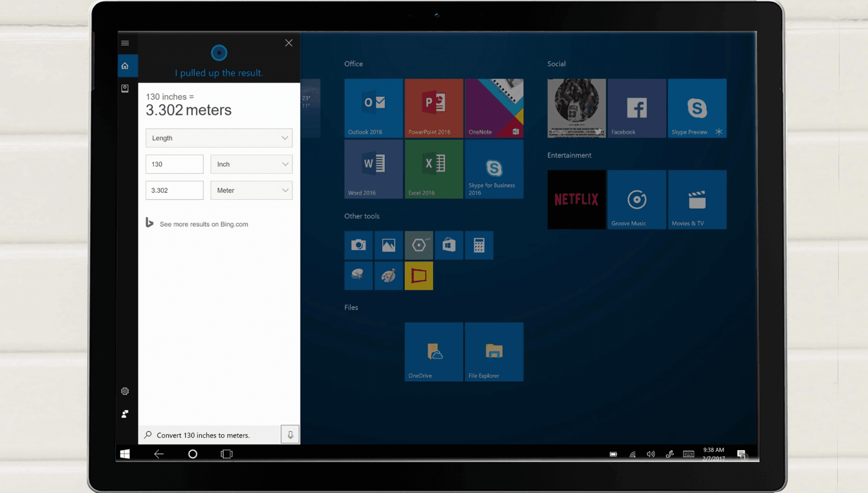Screen dimensions: 868x493
Task: Launch the Groove Music tile
Action: pyautogui.click(x=636, y=199)
